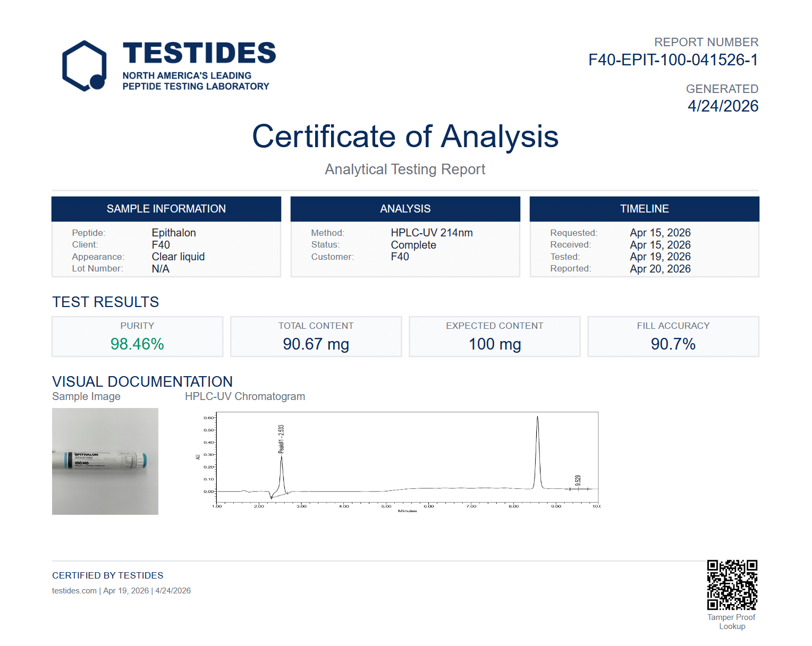This screenshot has height=646, width=812.
Task: Click the Tamper Proof QR code
Action: coord(732,584)
